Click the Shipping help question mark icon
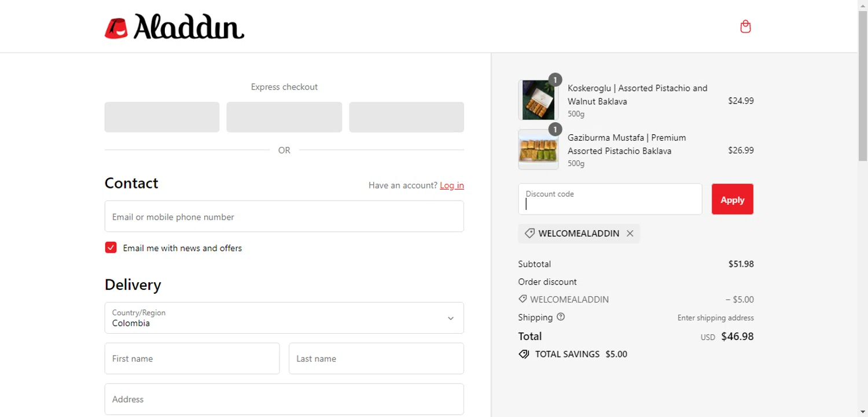Image resolution: width=868 pixels, height=417 pixels. point(560,317)
